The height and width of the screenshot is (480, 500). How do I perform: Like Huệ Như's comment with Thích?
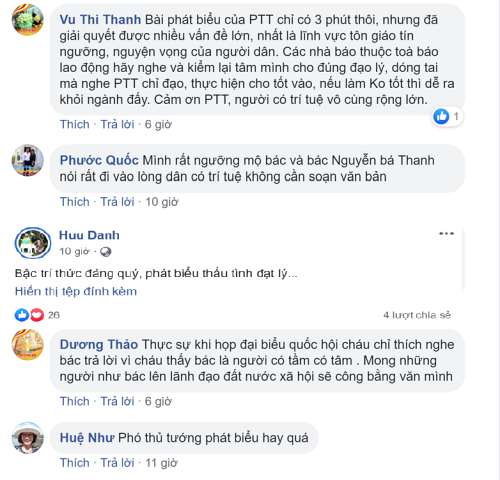pos(75,463)
